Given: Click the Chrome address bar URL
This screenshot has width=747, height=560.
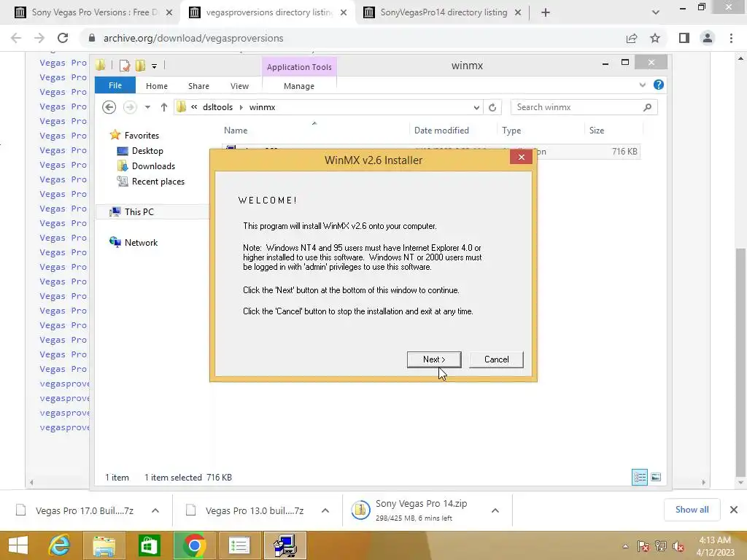Looking at the screenshot, I should [193, 38].
